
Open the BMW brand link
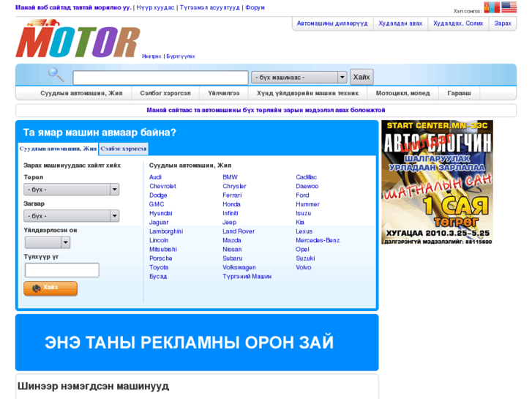tap(230, 177)
